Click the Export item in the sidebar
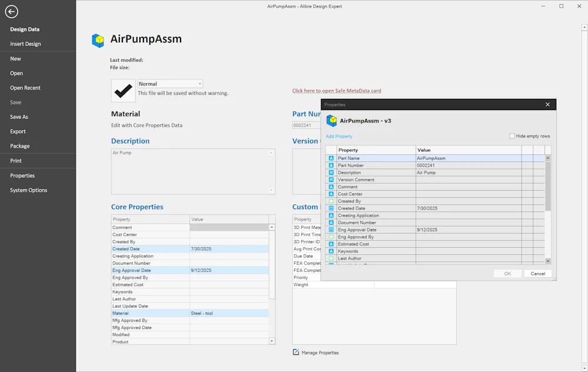 click(18, 131)
